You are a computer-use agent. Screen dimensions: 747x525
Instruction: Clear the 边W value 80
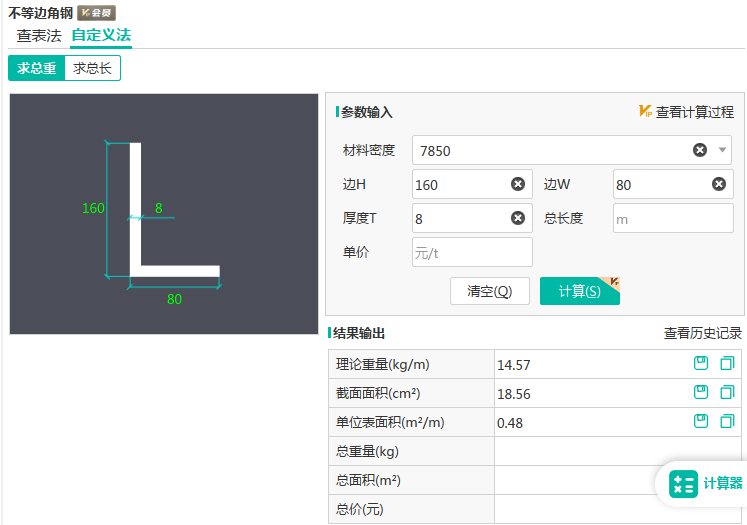click(x=719, y=184)
